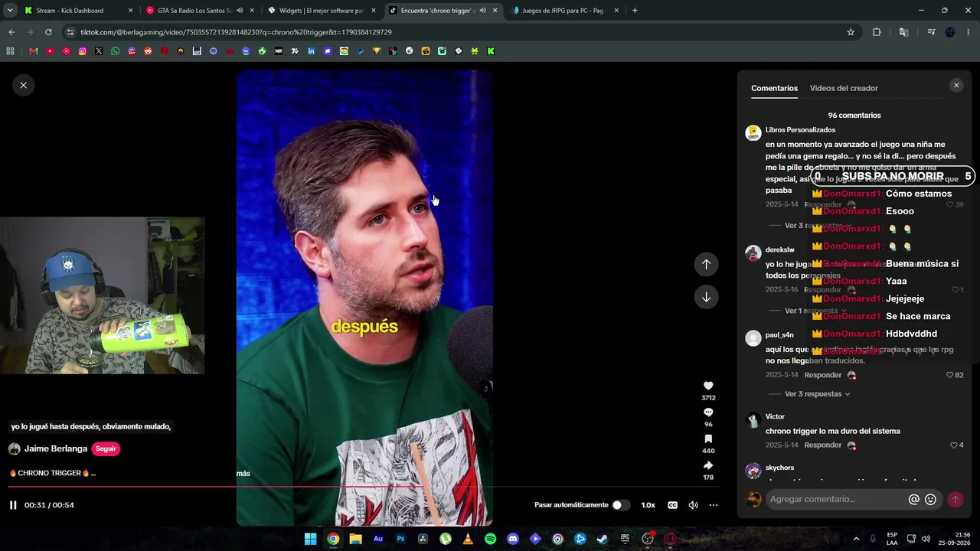Mute video with the speaker icon

693,505
